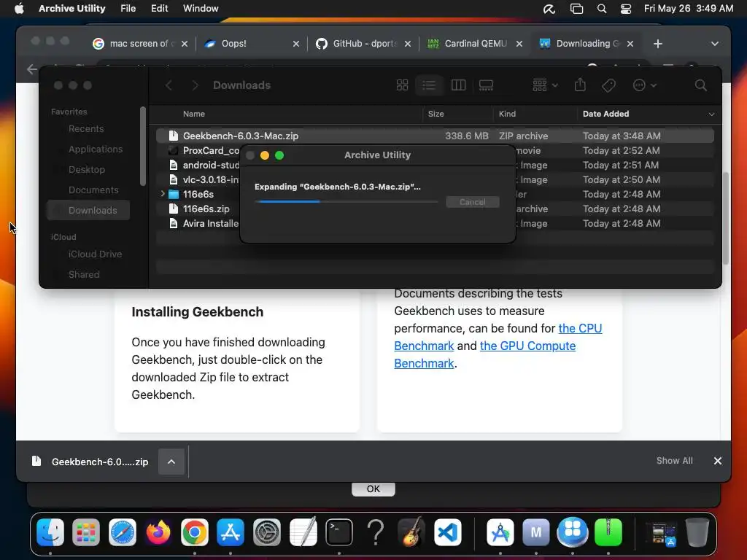This screenshot has width=747, height=560.
Task: Click the Apple menu logo
Action: [x=19, y=9]
